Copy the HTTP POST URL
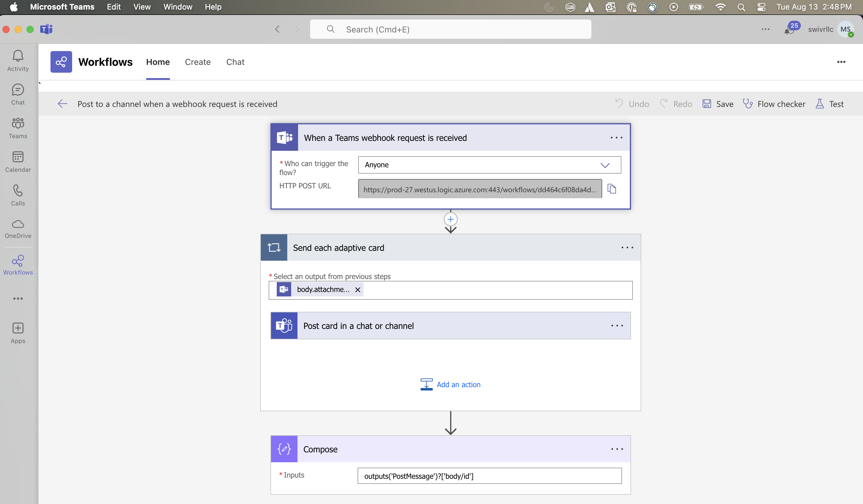 coord(611,189)
